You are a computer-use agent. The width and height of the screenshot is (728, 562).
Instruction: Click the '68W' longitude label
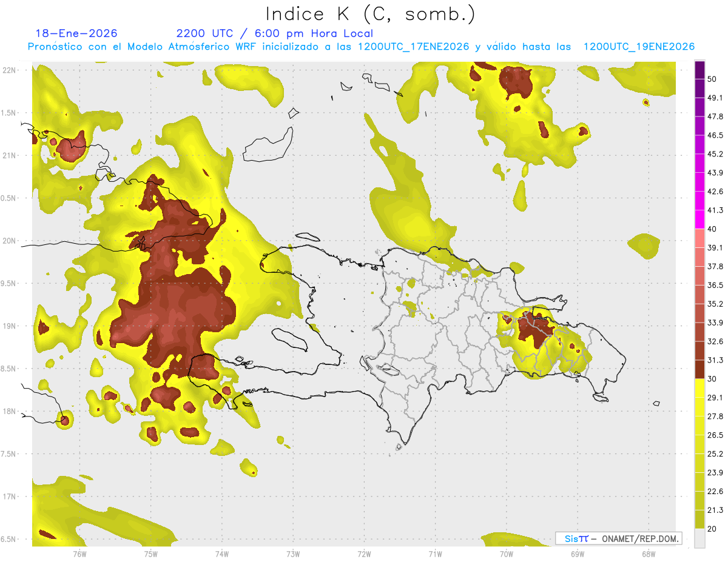pos(649,554)
